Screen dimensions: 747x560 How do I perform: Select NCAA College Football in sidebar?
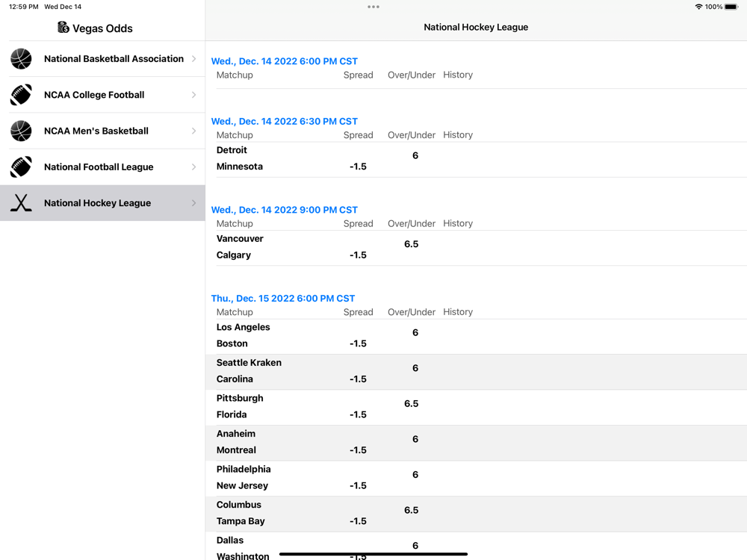click(x=102, y=95)
